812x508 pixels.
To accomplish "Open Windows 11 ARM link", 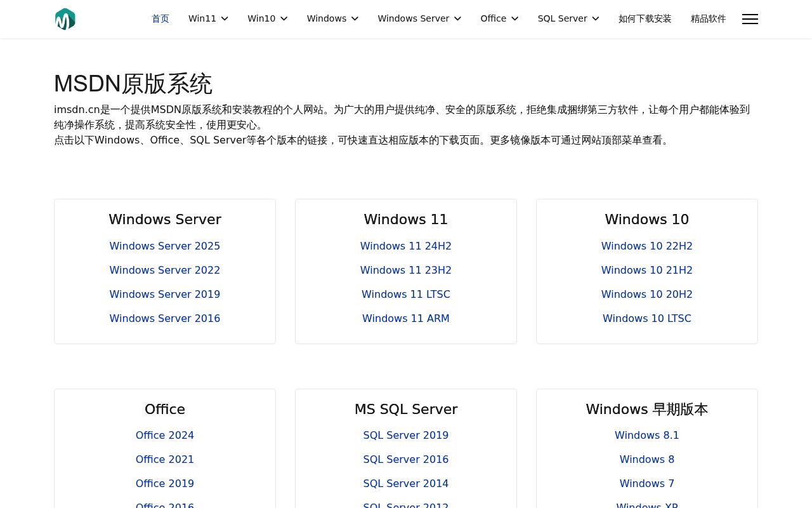I will click(x=406, y=319).
